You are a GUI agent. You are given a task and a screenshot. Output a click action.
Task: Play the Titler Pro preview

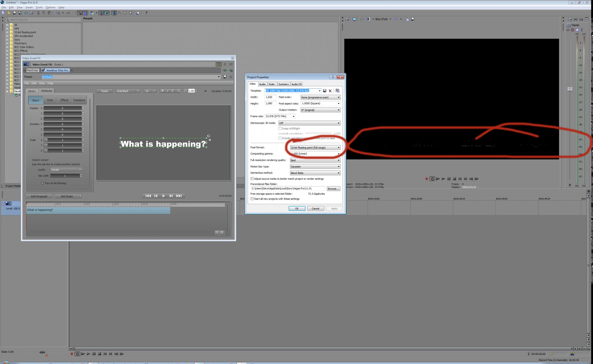[x=164, y=196]
